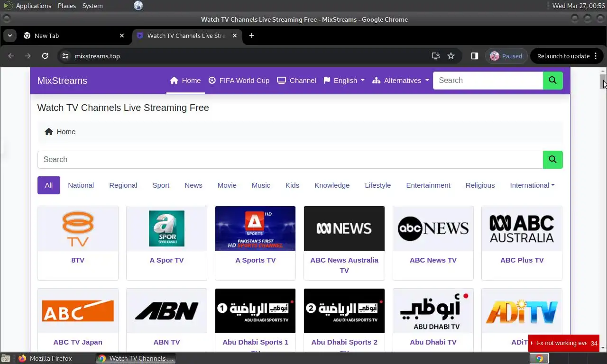
Task: Open the 8TV channel link
Action: click(x=78, y=260)
